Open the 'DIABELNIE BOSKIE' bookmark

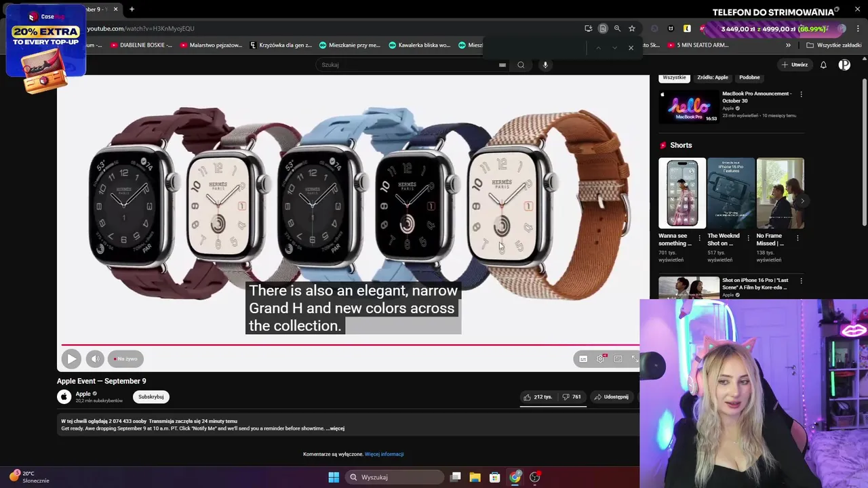pos(141,45)
